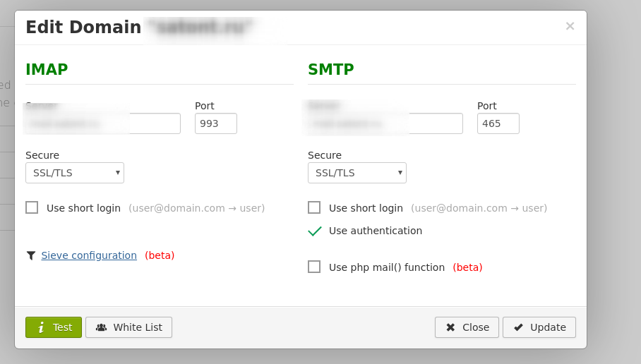641x364 pixels.
Task: Focus the SMTP Port field showing 465
Action: 498,123
